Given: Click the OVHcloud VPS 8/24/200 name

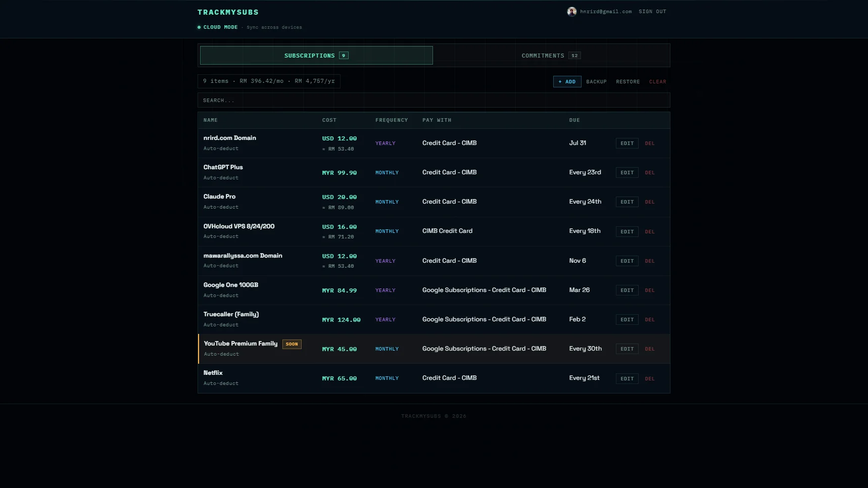Looking at the screenshot, I should pyautogui.click(x=239, y=226).
